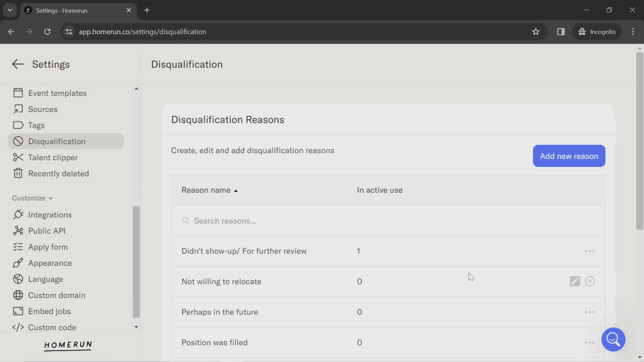The image size is (644, 362).
Task: Click the Integrations plug icon
Action: (18, 215)
